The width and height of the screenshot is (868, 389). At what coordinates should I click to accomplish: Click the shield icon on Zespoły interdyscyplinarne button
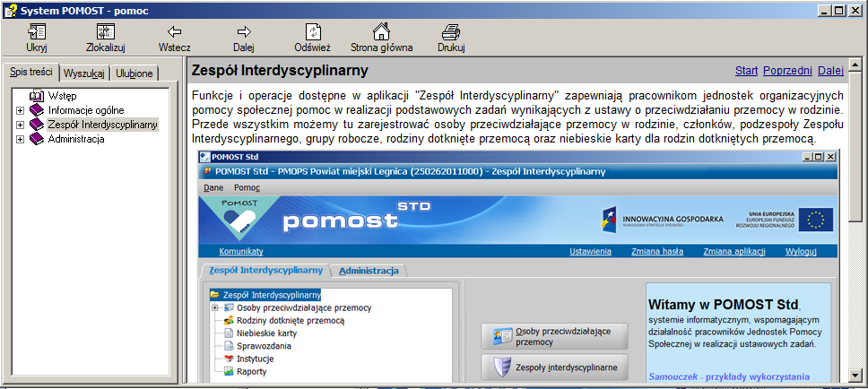[501, 367]
